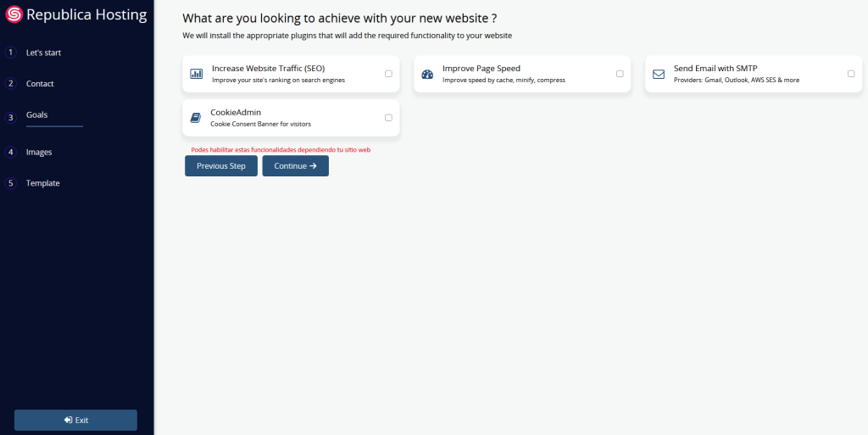Image resolution: width=868 pixels, height=435 pixels.
Task: Switch to the Images step
Action: [x=39, y=153]
